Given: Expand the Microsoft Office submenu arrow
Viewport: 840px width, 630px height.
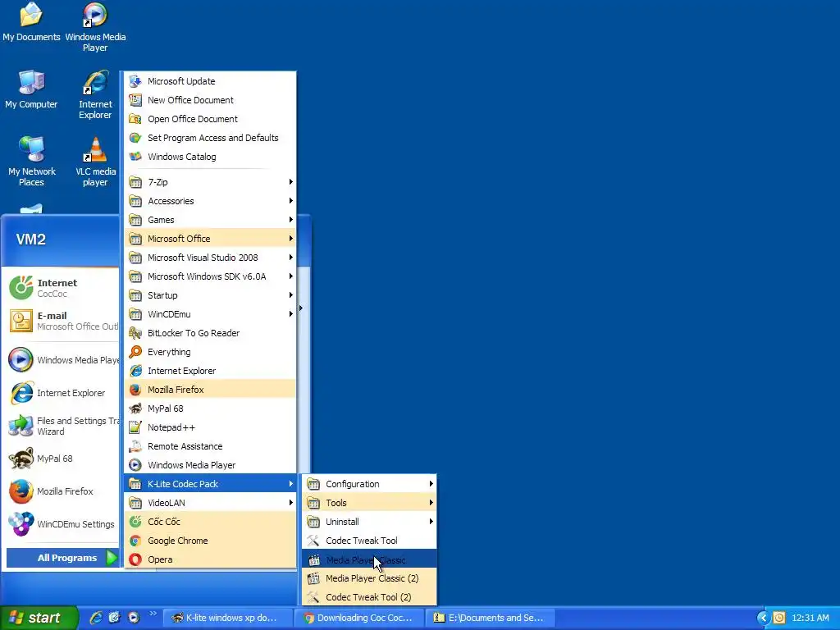Looking at the screenshot, I should point(290,239).
